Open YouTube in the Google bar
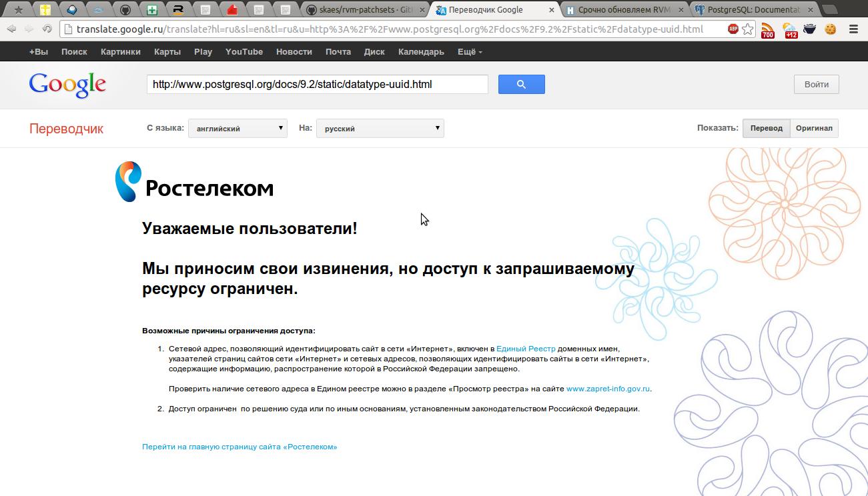The width and height of the screenshot is (868, 496). click(x=244, y=51)
